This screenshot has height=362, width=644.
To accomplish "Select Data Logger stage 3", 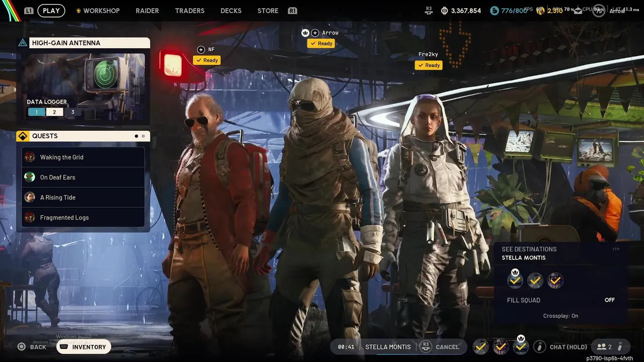I will [72, 112].
